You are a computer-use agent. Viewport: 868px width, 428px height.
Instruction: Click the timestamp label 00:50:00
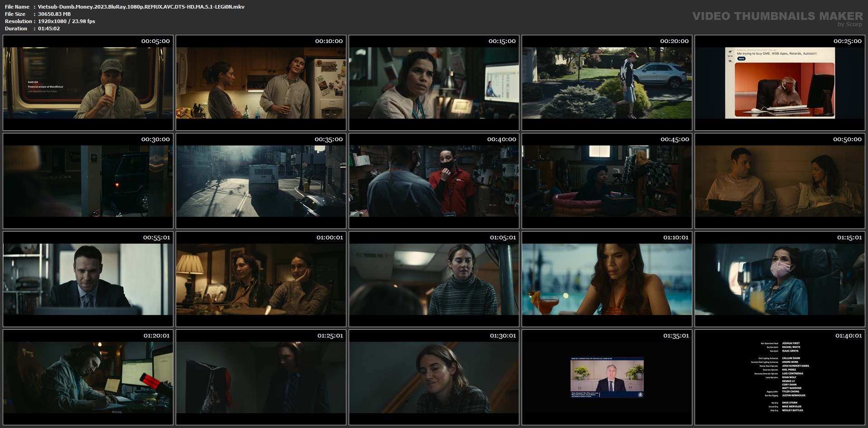point(847,139)
